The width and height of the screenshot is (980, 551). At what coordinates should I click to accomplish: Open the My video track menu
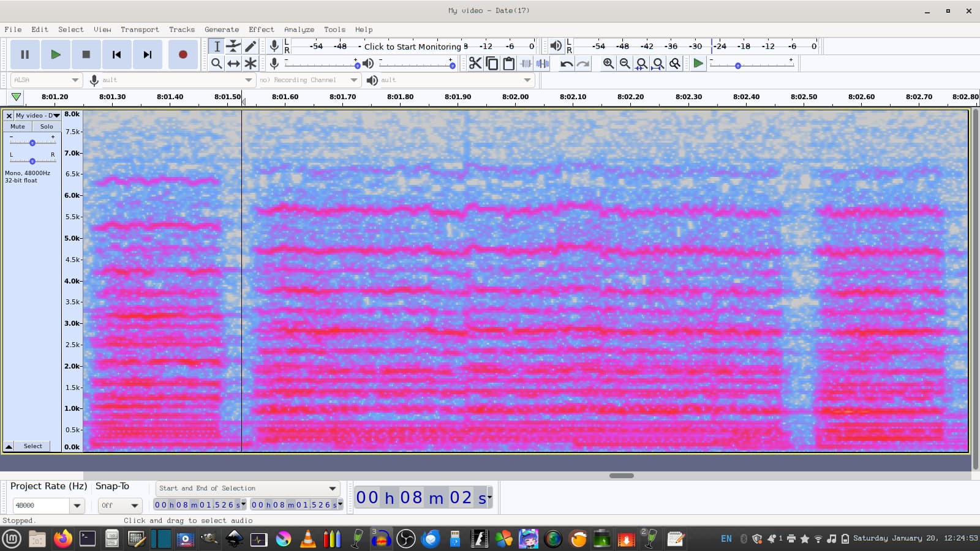tap(55, 115)
